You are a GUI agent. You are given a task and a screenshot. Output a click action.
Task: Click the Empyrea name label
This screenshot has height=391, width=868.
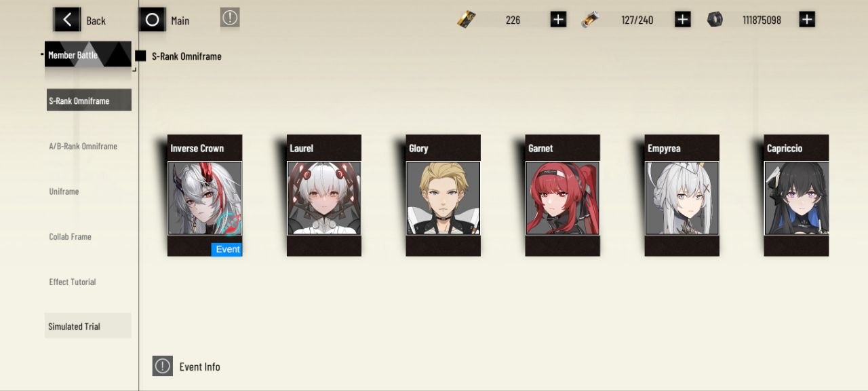[x=664, y=148]
